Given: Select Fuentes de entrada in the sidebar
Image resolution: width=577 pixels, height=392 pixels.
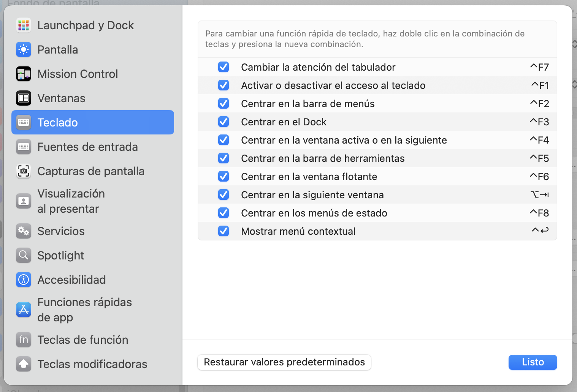Looking at the screenshot, I should click(x=87, y=147).
